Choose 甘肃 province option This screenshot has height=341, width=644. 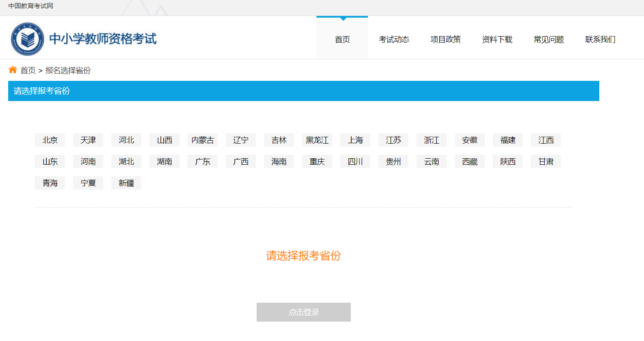pos(546,162)
